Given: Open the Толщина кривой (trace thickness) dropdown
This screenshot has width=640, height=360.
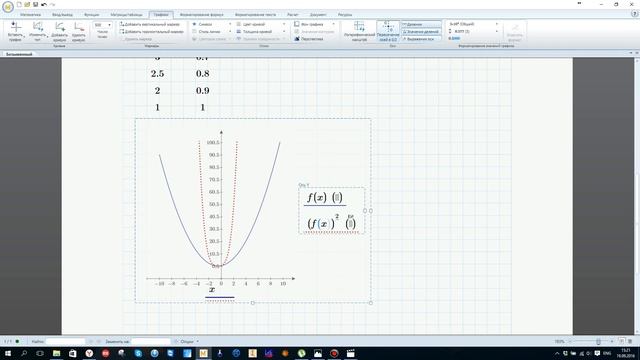Looking at the screenshot, I should click(260, 31).
